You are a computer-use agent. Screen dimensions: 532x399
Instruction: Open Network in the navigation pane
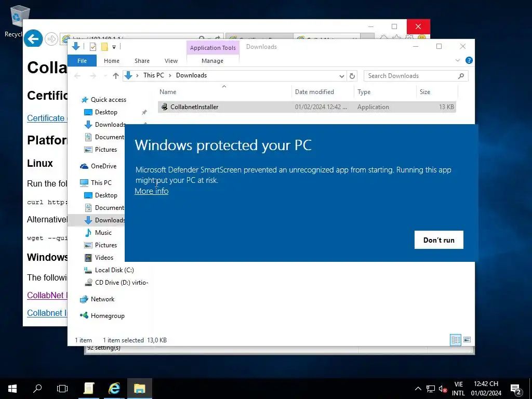point(102,299)
